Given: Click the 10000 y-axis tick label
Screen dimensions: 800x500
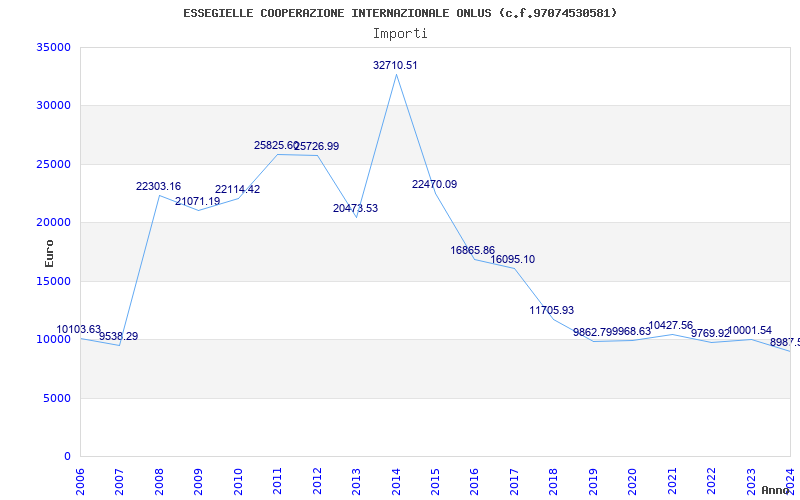Looking at the screenshot, I should point(53,340).
